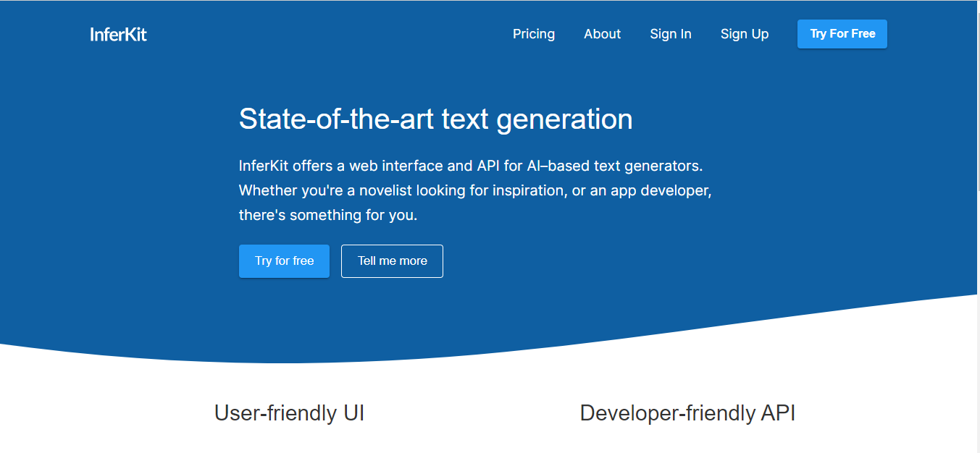Open the InferKit logo home link
Image resolution: width=980 pixels, height=453 pixels.
tap(119, 34)
